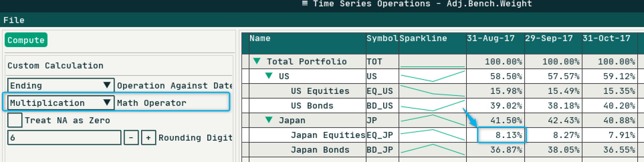The image size is (644, 162).
Task: Click the rounding digits input field
Action: coord(64,138)
